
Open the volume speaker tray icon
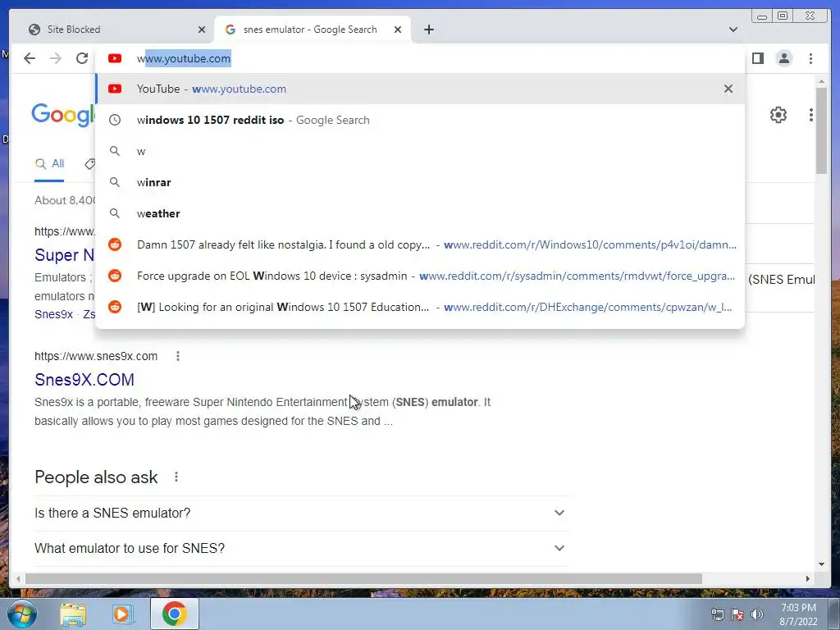click(x=757, y=614)
